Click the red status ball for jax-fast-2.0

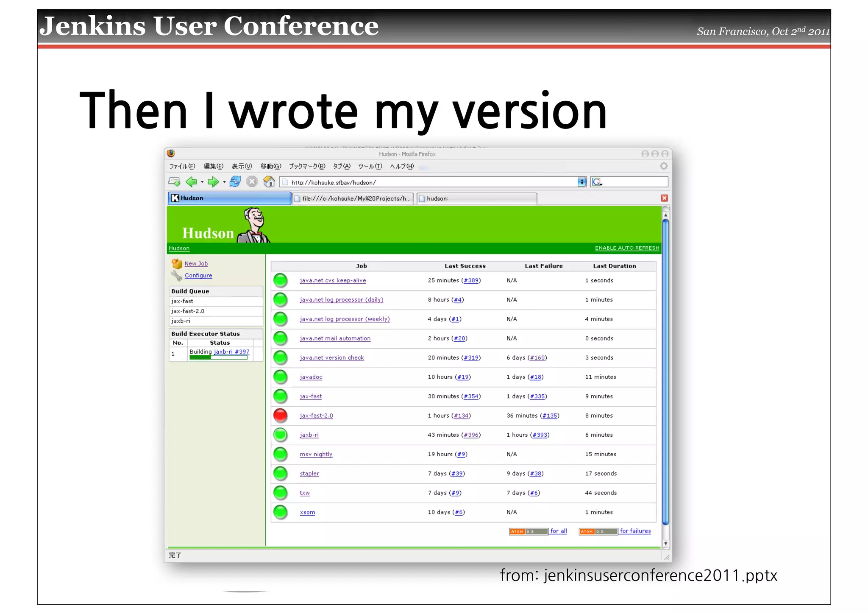[x=280, y=416]
